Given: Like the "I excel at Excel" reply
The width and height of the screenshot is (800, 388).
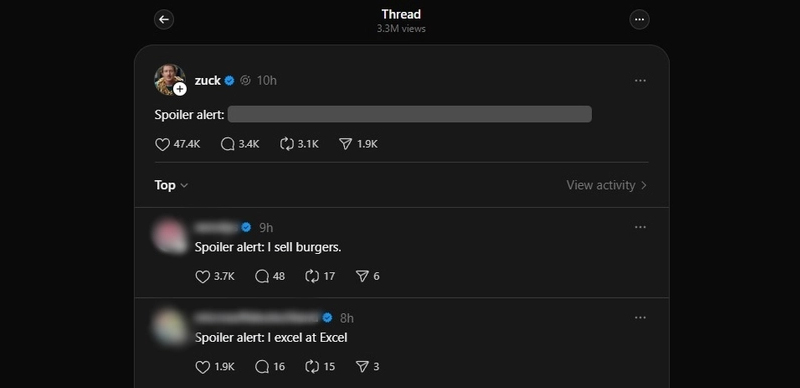Looking at the screenshot, I should 203,367.
